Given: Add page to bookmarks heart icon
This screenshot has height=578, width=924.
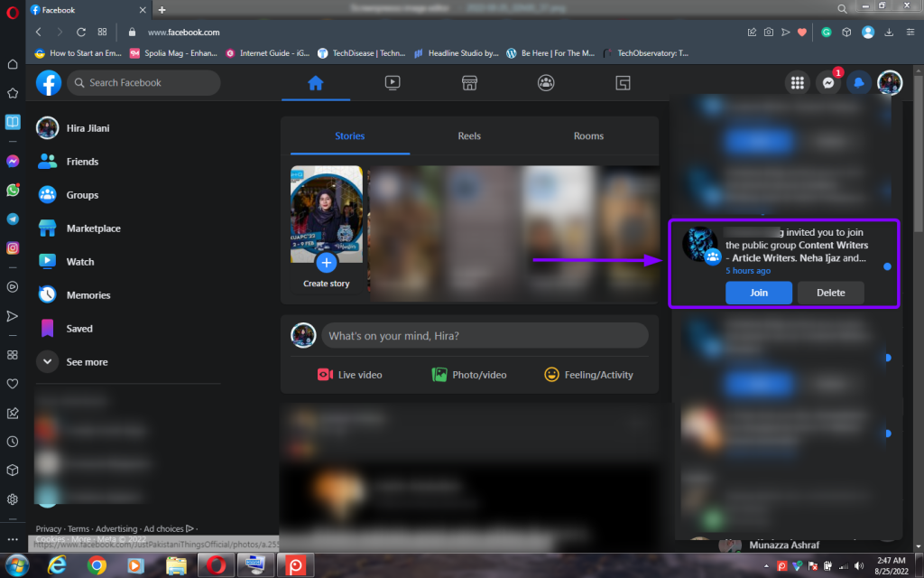Looking at the screenshot, I should pyautogui.click(x=802, y=32).
